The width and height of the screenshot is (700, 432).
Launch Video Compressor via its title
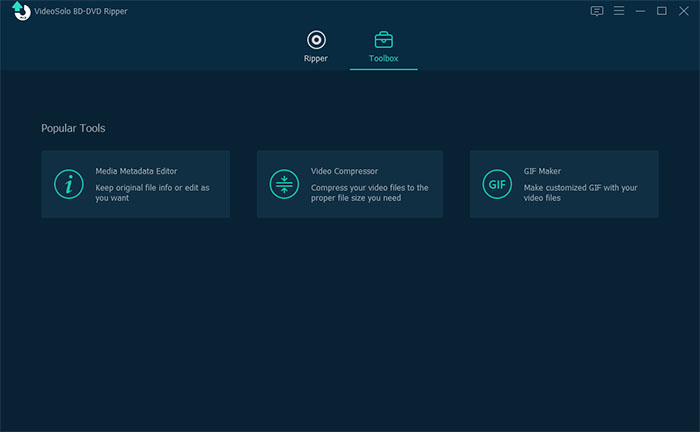[x=344, y=171]
